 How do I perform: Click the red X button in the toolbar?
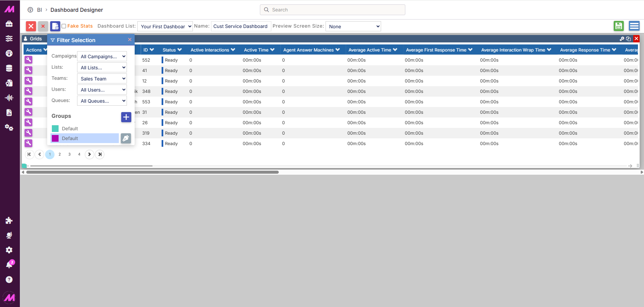31,26
